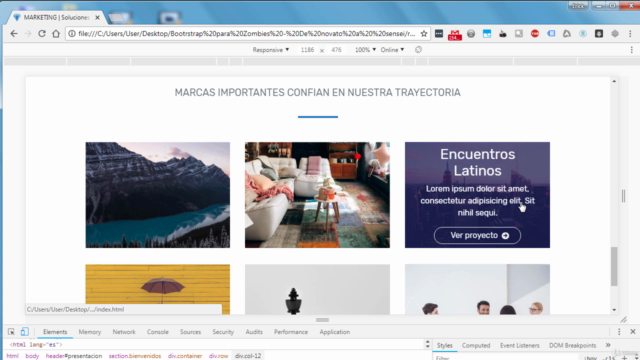
Task: Bookmark this page with the star
Action: coord(424,34)
